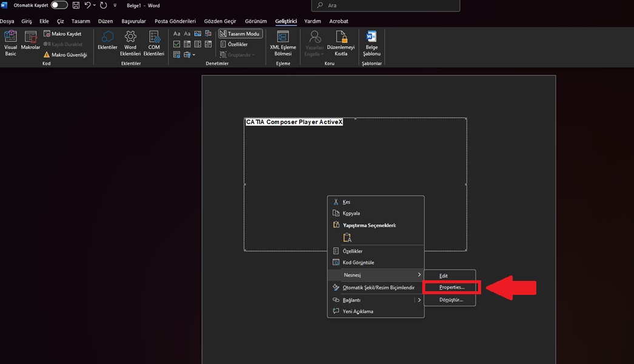Click the Makro Güvenliği warning icon

click(x=47, y=55)
